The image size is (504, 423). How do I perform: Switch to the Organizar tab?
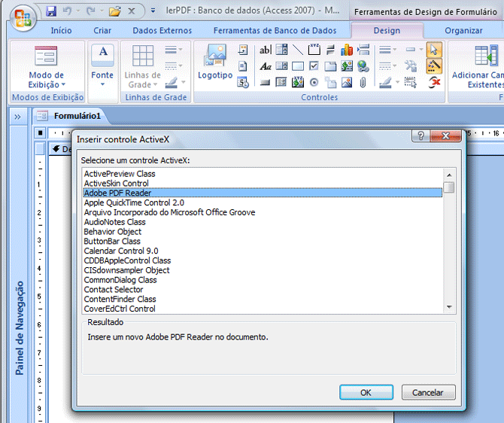pos(463,31)
